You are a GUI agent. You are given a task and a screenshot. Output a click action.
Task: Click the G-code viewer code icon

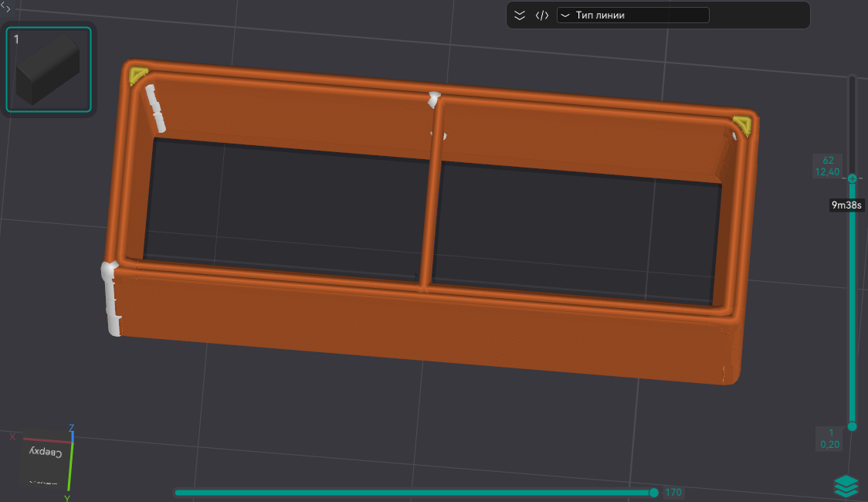pyautogui.click(x=542, y=15)
